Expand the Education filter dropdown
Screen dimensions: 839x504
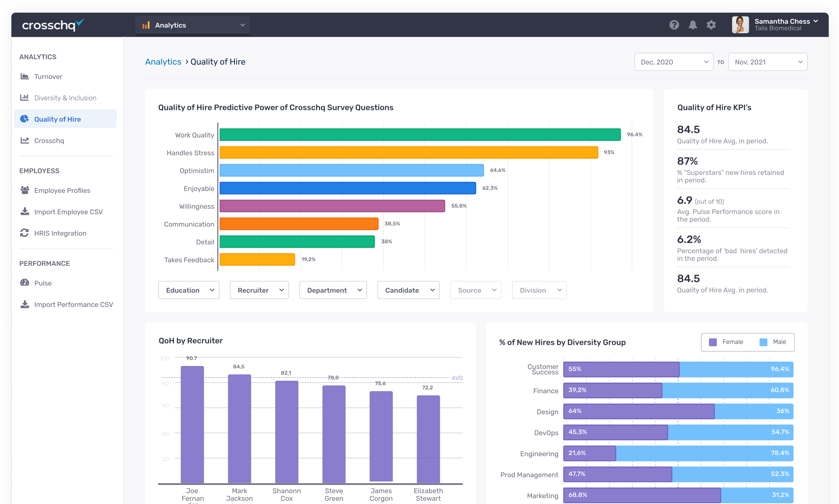(x=189, y=290)
